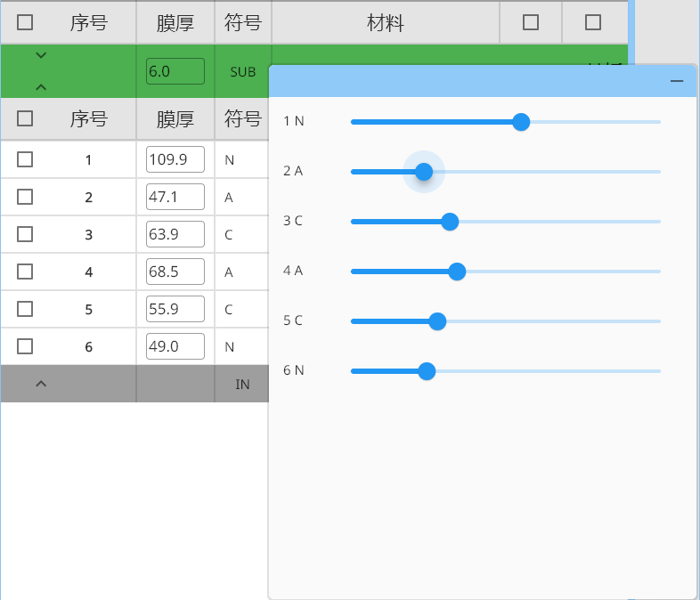Click the 109.9 thickness input field
This screenshot has height=600, width=700.
tap(175, 159)
